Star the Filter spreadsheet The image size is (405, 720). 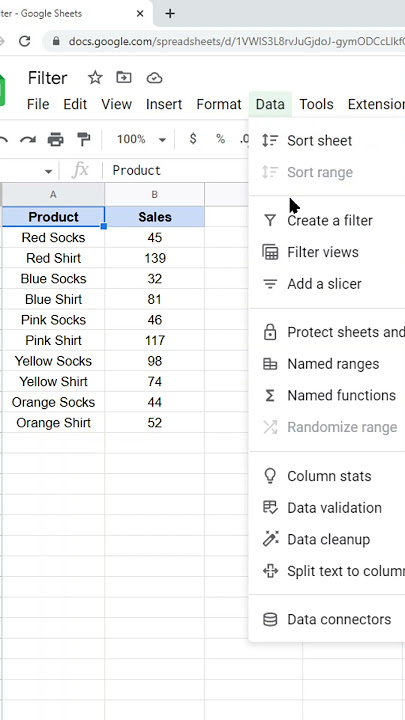pyautogui.click(x=95, y=78)
